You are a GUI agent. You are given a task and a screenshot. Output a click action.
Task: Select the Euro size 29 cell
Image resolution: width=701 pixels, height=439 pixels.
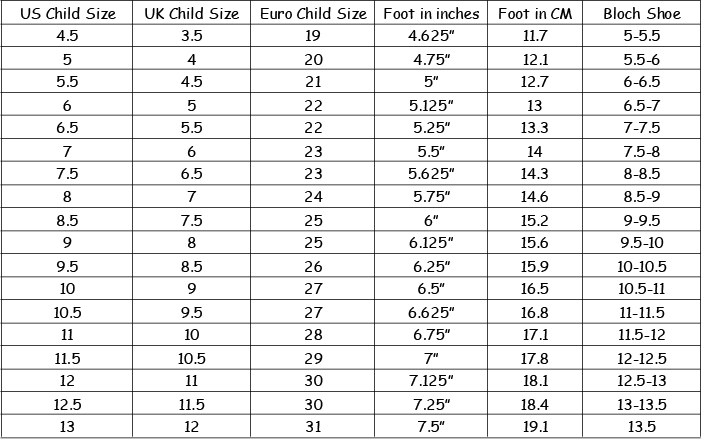coord(312,358)
